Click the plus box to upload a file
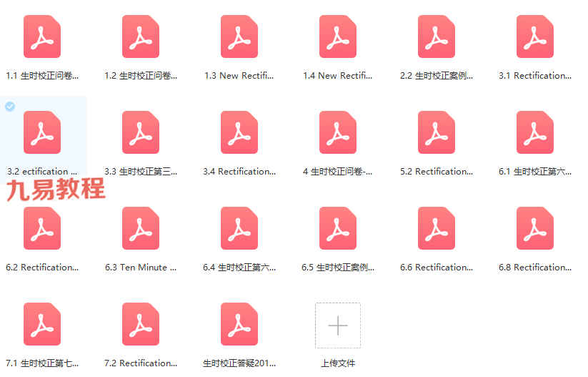The width and height of the screenshot is (588, 377). [x=338, y=325]
